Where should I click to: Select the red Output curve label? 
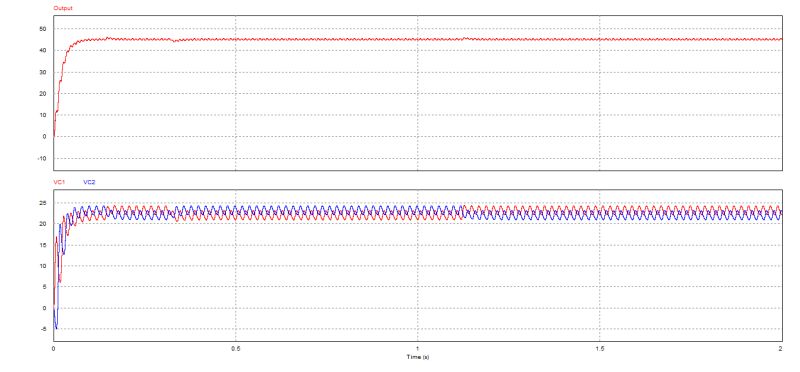[63, 8]
